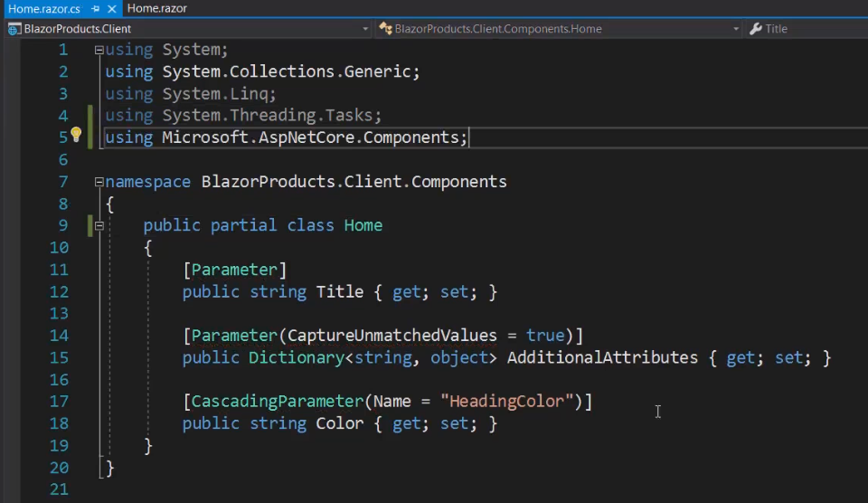Click the class icon beside Components.Home
This screenshot has width=868, height=503.
tap(385, 29)
